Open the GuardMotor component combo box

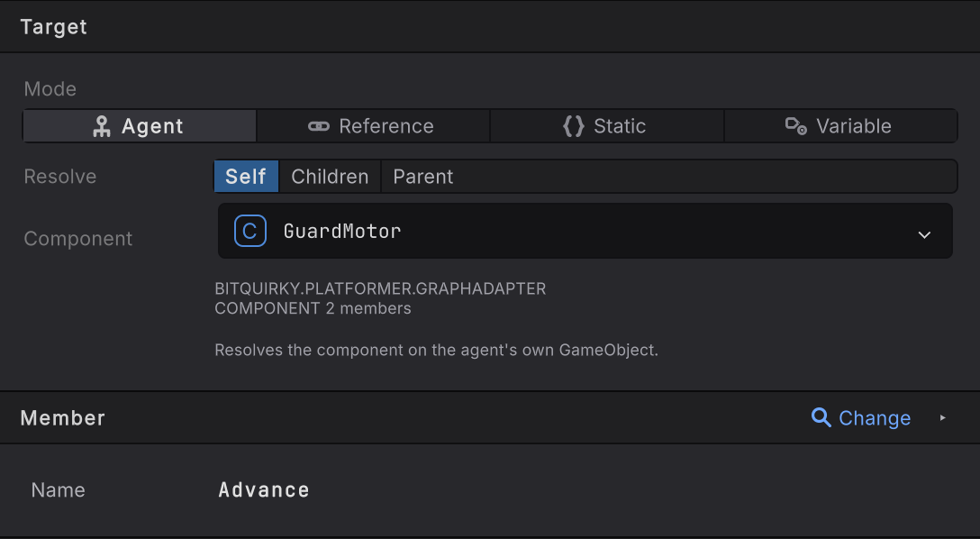coord(585,231)
